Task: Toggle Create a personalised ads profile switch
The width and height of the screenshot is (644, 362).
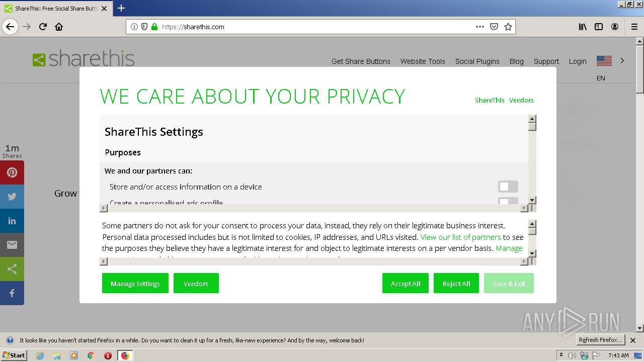Action: [x=508, y=201]
